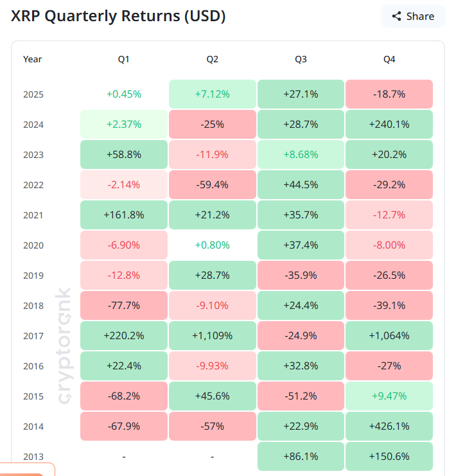Select the Q4 column header
456x476 pixels.
(389, 59)
